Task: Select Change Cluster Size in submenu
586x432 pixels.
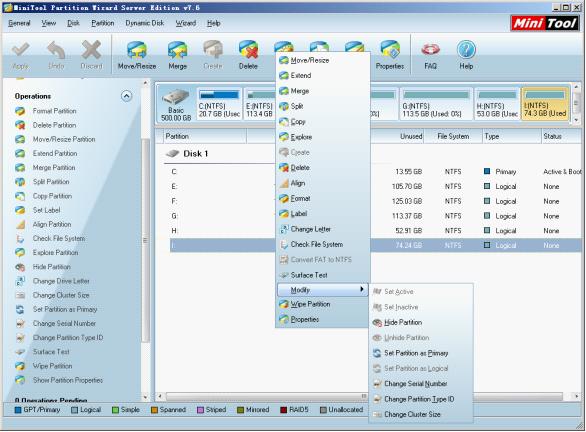Action: click(421, 414)
